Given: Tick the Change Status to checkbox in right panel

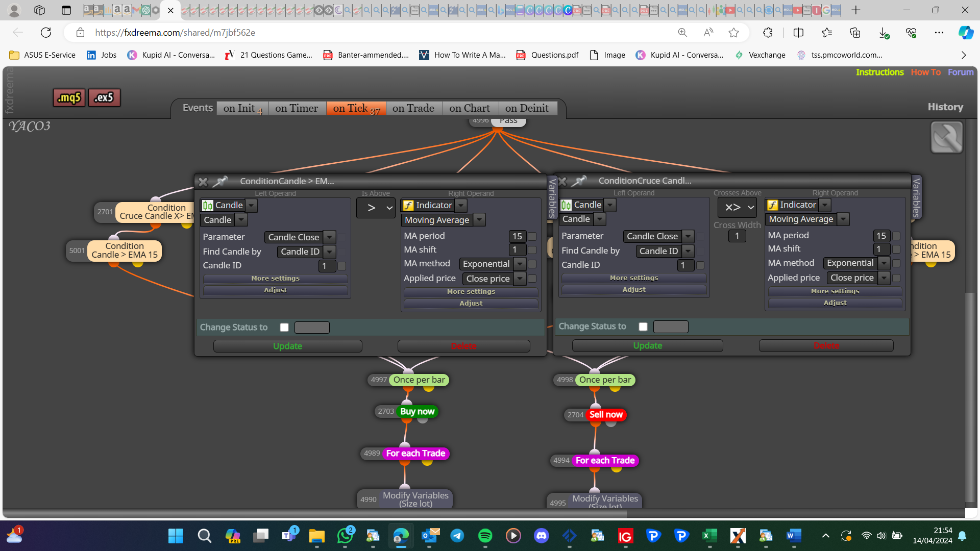Looking at the screenshot, I should (643, 327).
